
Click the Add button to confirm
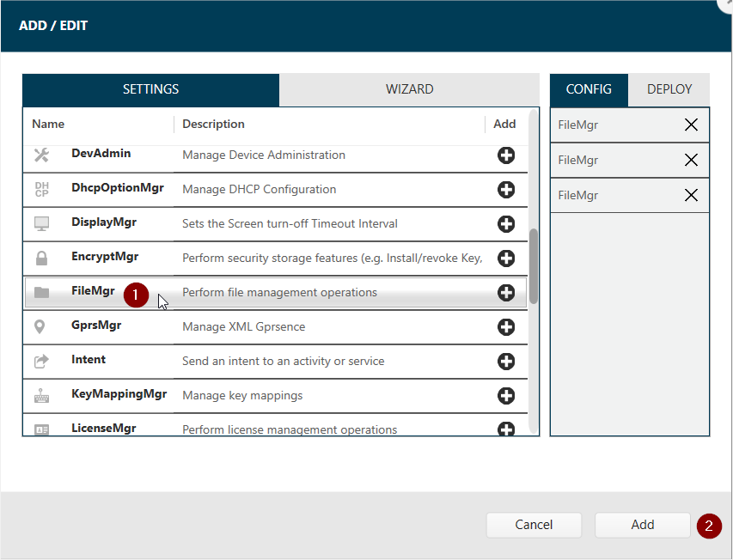(x=642, y=525)
